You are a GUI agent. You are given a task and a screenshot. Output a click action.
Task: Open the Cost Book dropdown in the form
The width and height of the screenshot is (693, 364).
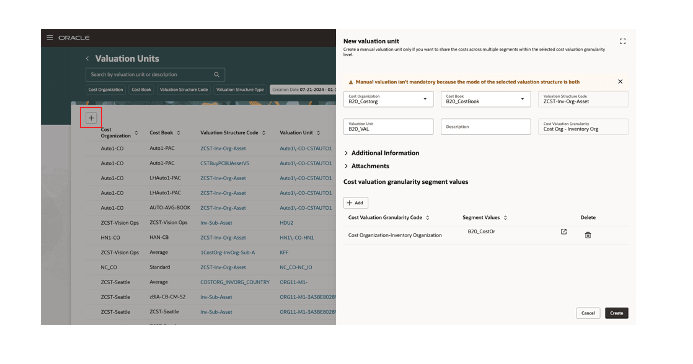tap(522, 99)
